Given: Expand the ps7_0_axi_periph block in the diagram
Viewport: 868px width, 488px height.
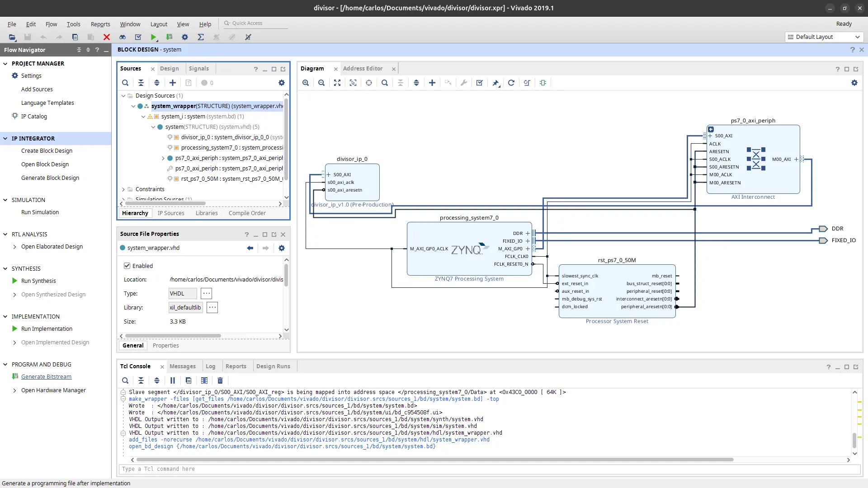Looking at the screenshot, I should point(711,130).
